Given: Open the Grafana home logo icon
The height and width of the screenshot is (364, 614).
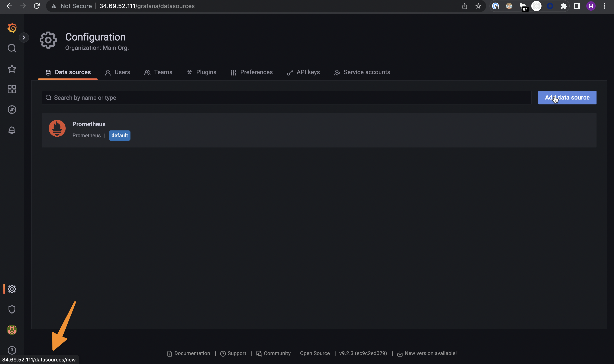Looking at the screenshot, I should coord(12,28).
